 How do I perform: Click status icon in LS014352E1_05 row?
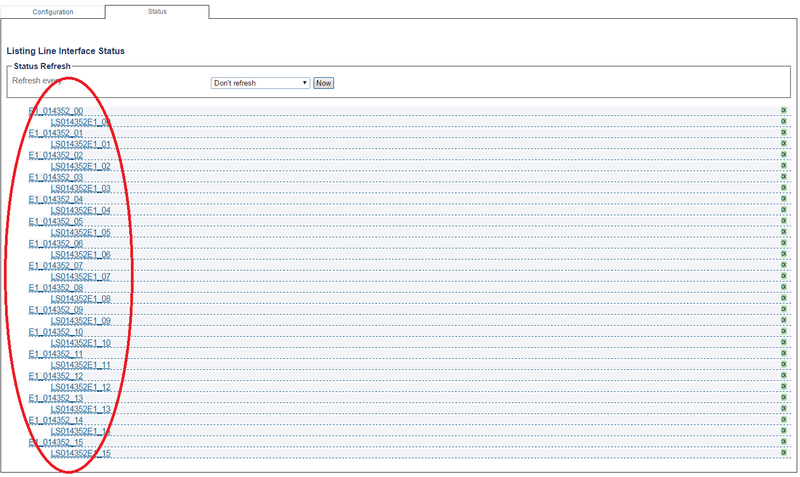[x=784, y=232]
